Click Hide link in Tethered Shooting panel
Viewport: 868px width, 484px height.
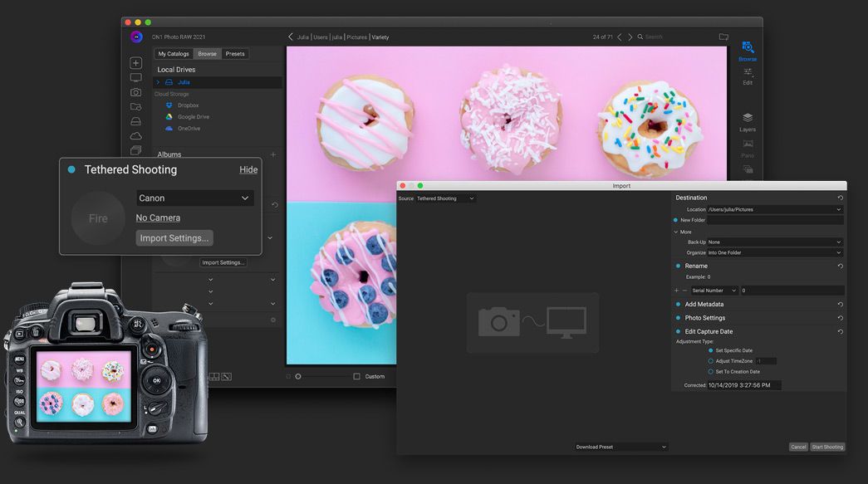pos(248,170)
